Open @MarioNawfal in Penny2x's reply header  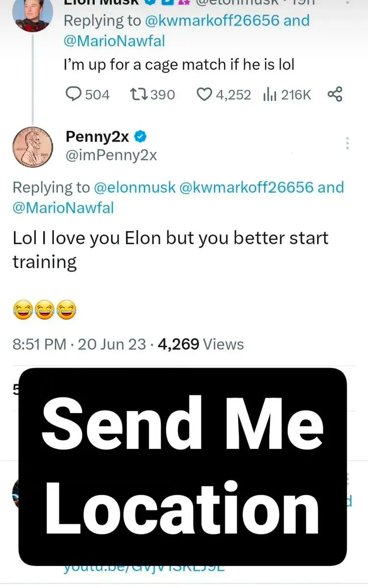click(x=63, y=207)
